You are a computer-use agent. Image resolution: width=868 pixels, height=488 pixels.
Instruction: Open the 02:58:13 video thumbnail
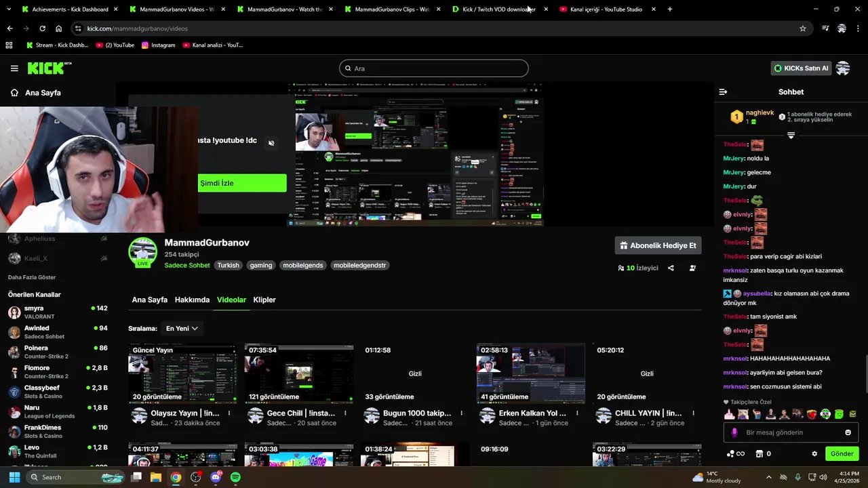531,373
